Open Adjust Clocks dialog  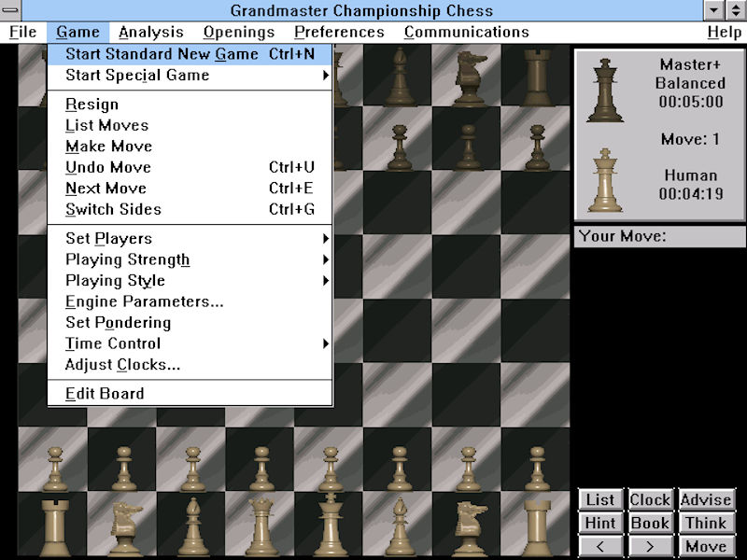[190, 364]
